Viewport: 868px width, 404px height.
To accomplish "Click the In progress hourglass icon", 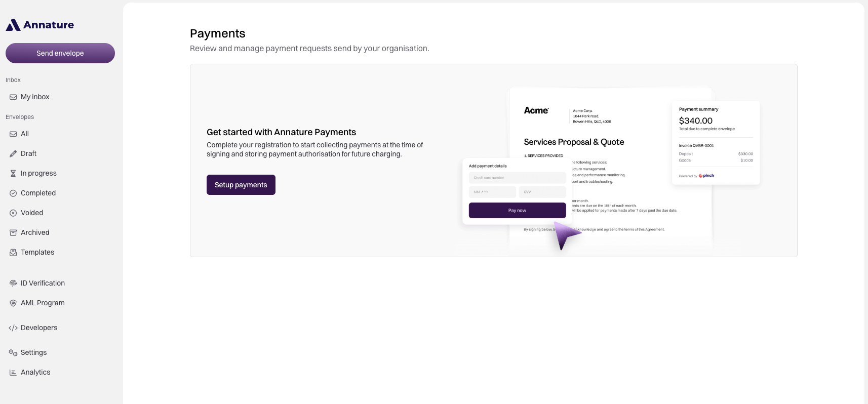I will click(13, 174).
